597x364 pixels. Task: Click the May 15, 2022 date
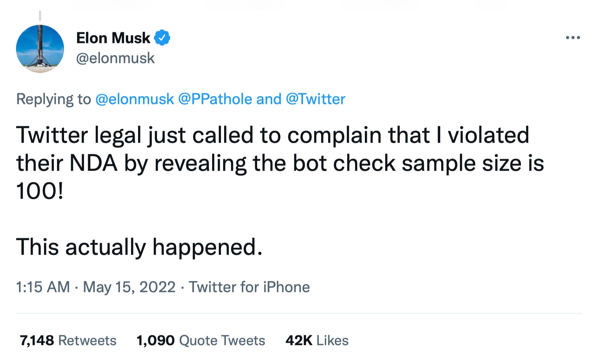pyautogui.click(x=129, y=287)
